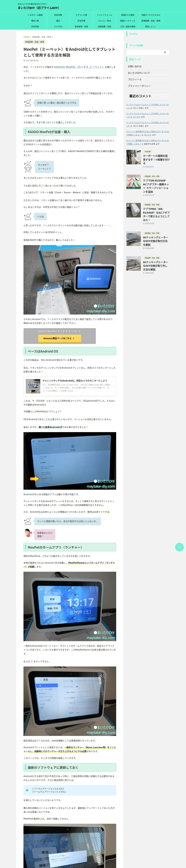186x868 pixels.
Task: Click the avatar beside カイギオ？ミーペット？ bubble
Action: pyautogui.click(x=28, y=165)
